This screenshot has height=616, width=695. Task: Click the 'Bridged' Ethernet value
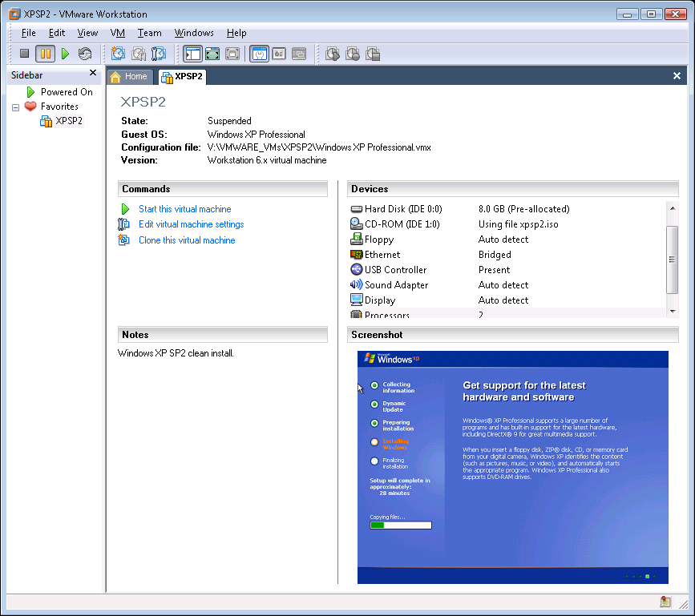pos(495,255)
